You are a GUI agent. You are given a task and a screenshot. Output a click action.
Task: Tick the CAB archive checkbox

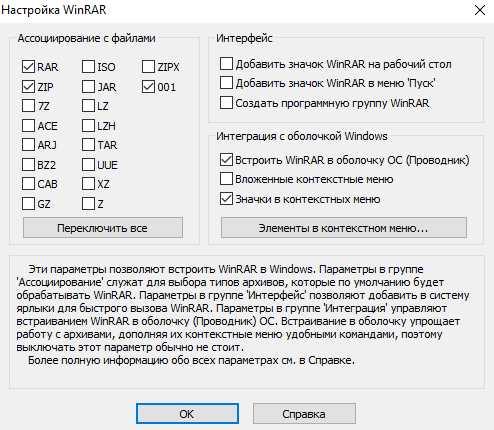[x=28, y=184]
